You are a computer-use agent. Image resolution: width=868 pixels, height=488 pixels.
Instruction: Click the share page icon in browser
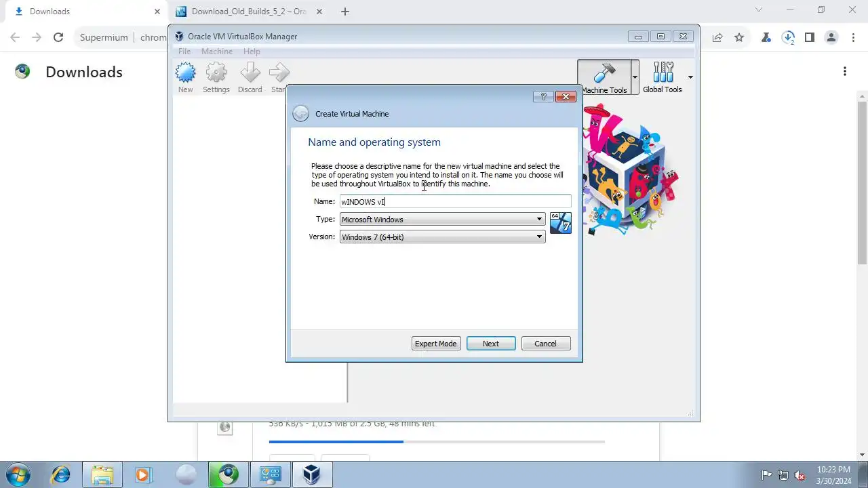coord(717,37)
